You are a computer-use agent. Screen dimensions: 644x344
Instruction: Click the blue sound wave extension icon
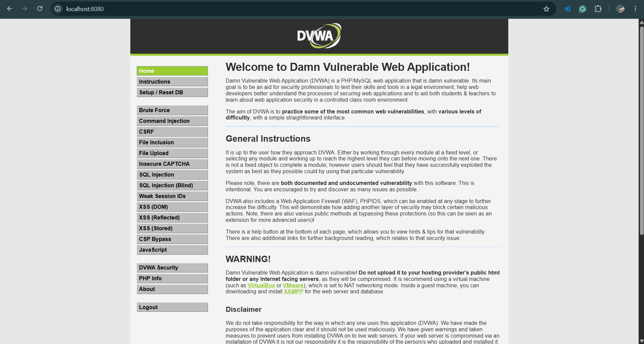pos(567,9)
